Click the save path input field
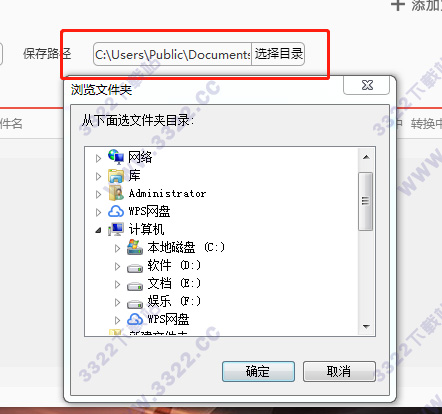The width and height of the screenshot is (442, 414). pyautogui.click(x=172, y=54)
